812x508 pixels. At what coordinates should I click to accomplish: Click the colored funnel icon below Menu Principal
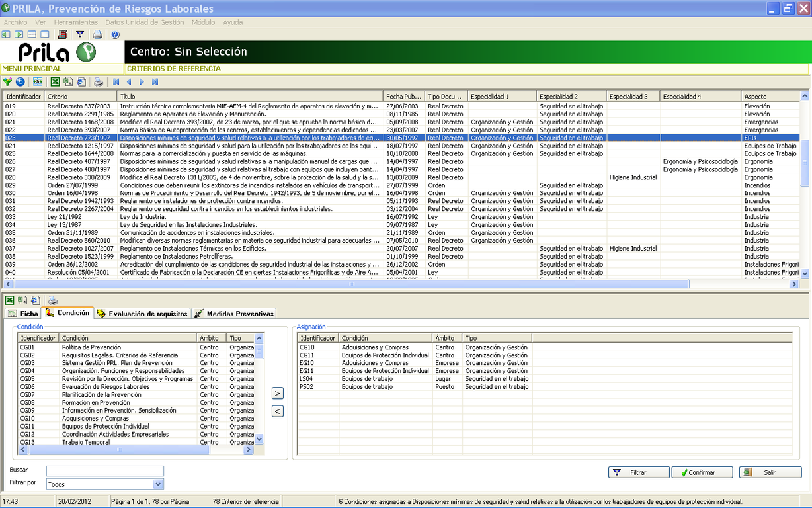[x=7, y=82]
